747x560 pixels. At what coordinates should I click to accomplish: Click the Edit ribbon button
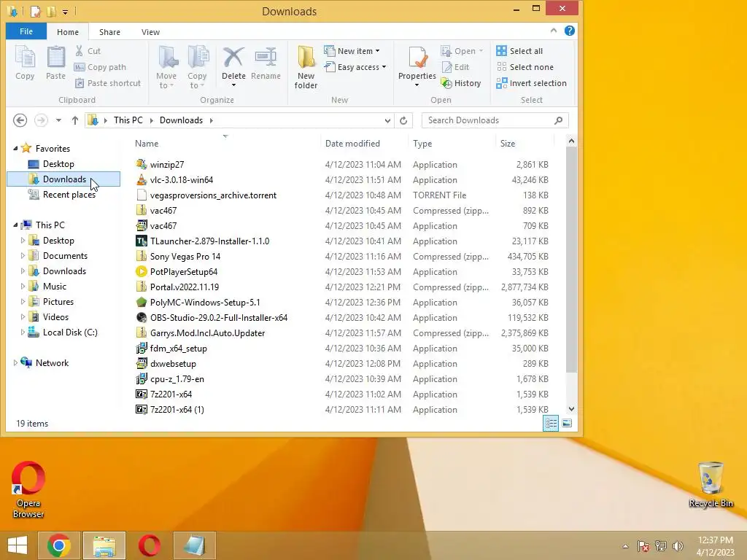[455, 67]
